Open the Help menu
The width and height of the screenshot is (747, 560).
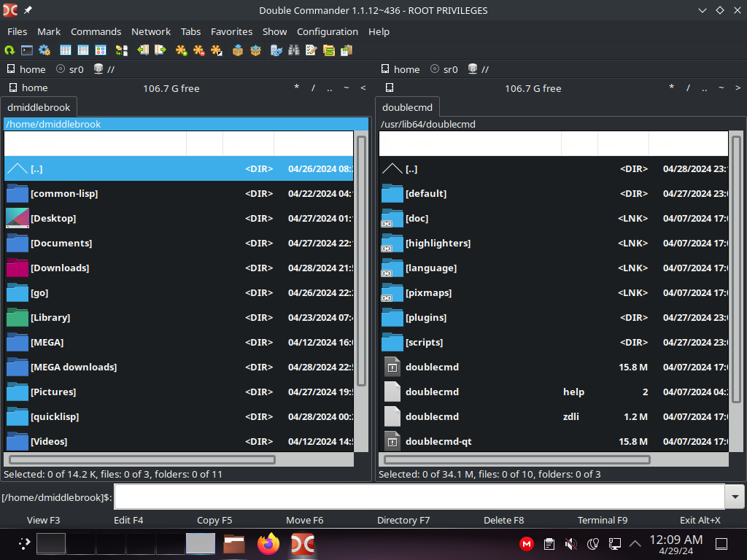(x=379, y=31)
